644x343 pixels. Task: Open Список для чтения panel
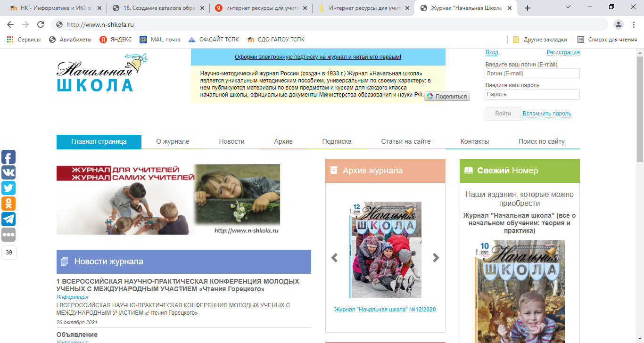(607, 40)
